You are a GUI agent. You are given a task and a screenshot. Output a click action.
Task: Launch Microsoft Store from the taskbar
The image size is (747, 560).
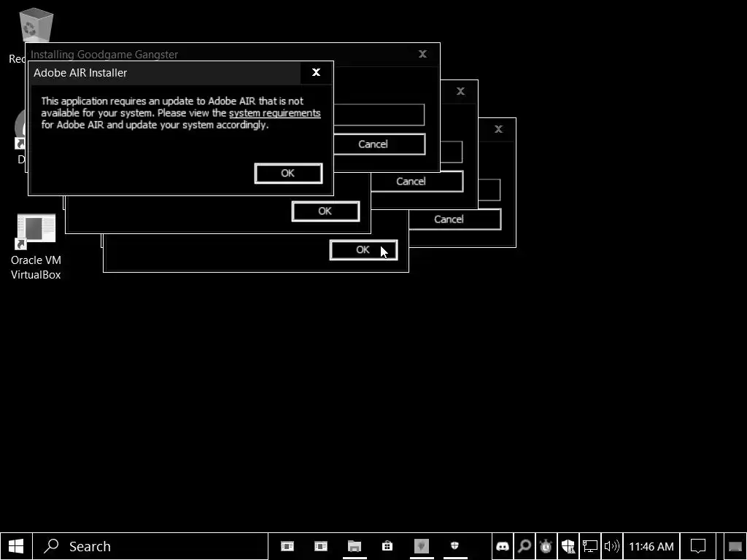click(387, 546)
